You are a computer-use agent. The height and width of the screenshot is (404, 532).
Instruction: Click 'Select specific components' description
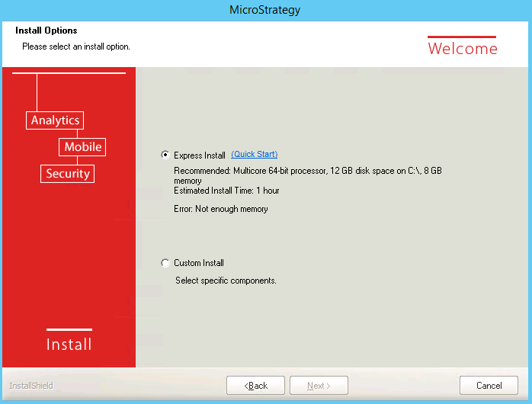click(x=226, y=281)
